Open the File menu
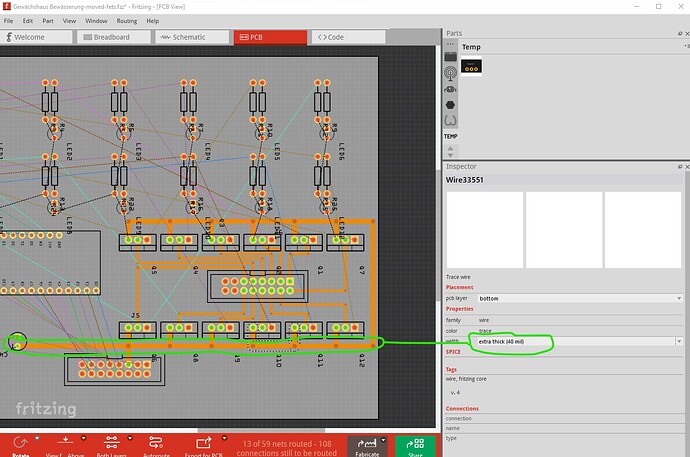690x457 pixels. click(8, 21)
